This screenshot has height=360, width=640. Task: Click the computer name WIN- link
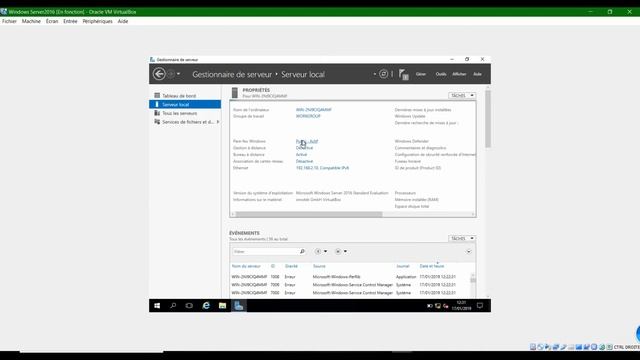313,110
